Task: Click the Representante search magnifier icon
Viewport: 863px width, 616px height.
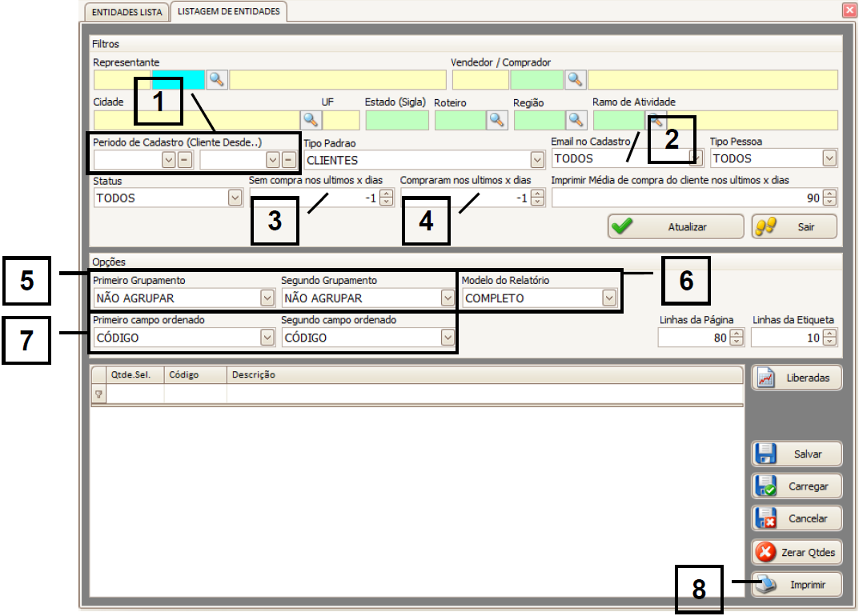Action: coord(217,79)
